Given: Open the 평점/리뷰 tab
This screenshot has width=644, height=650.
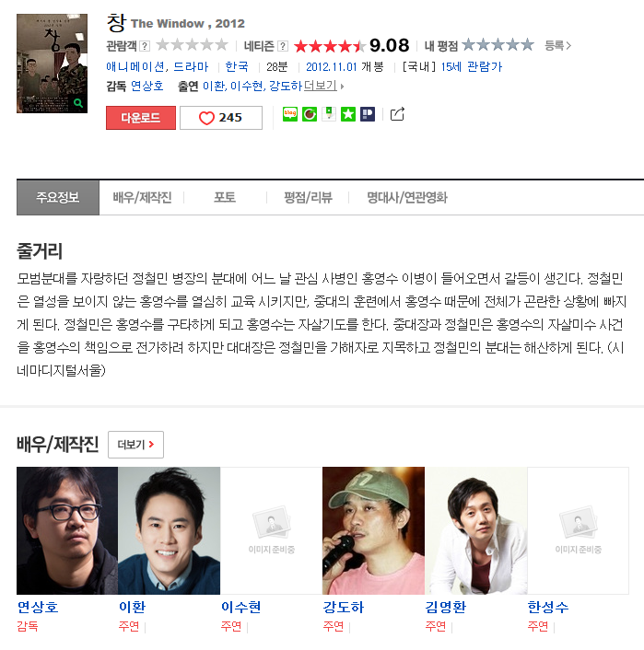Looking at the screenshot, I should pos(308,197).
